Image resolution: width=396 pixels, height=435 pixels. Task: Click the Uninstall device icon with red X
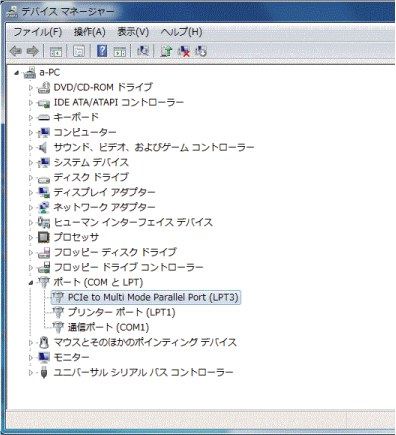[x=184, y=51]
